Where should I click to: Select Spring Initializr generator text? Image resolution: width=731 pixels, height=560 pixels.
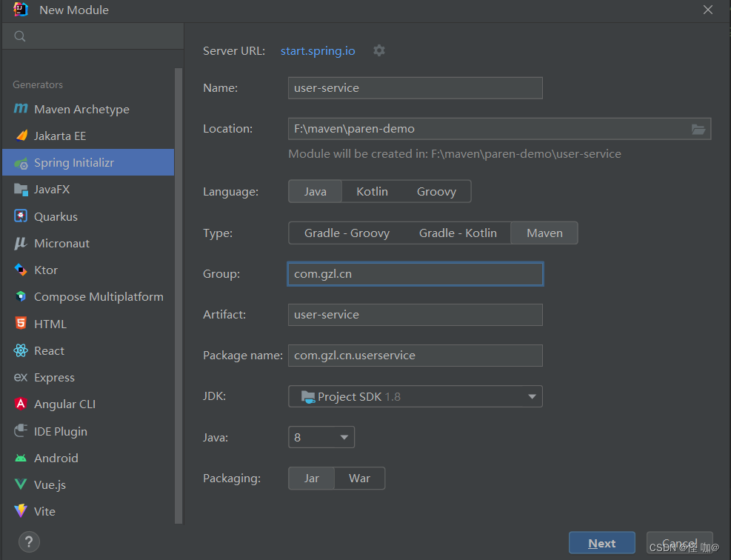[73, 163]
